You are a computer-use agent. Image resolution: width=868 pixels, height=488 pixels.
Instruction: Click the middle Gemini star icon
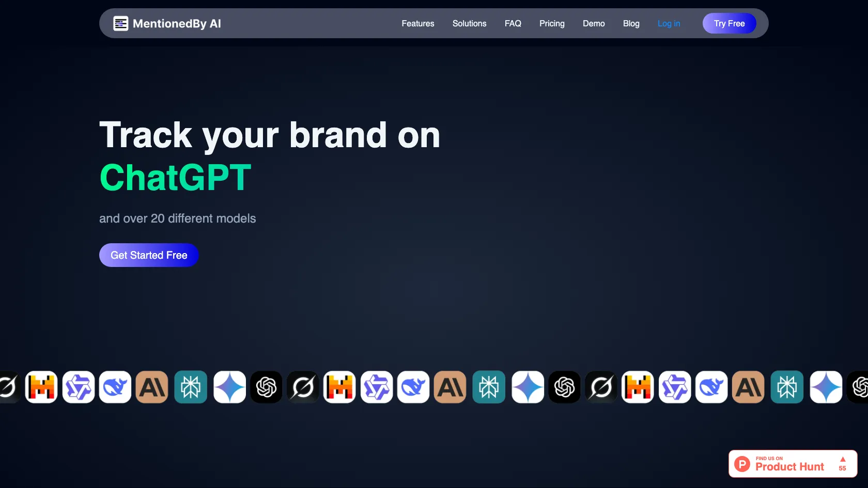tap(528, 387)
